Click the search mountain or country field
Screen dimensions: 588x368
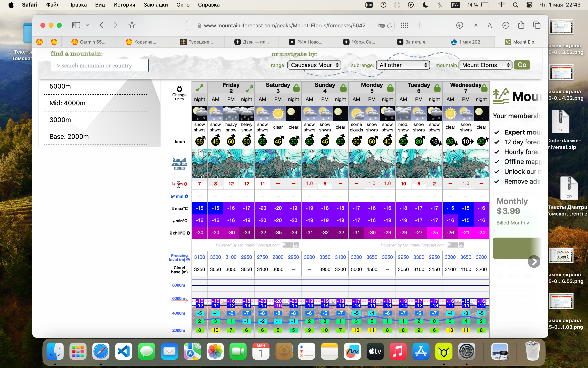point(100,65)
